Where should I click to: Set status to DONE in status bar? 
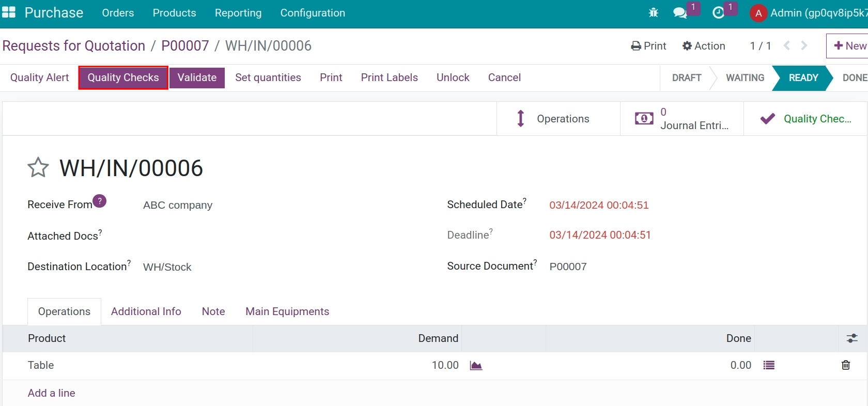855,77
